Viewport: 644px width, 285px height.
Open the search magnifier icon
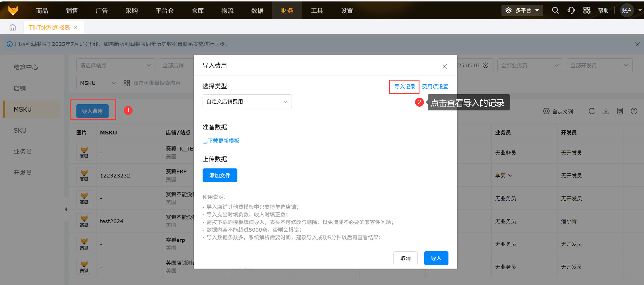tap(555, 11)
